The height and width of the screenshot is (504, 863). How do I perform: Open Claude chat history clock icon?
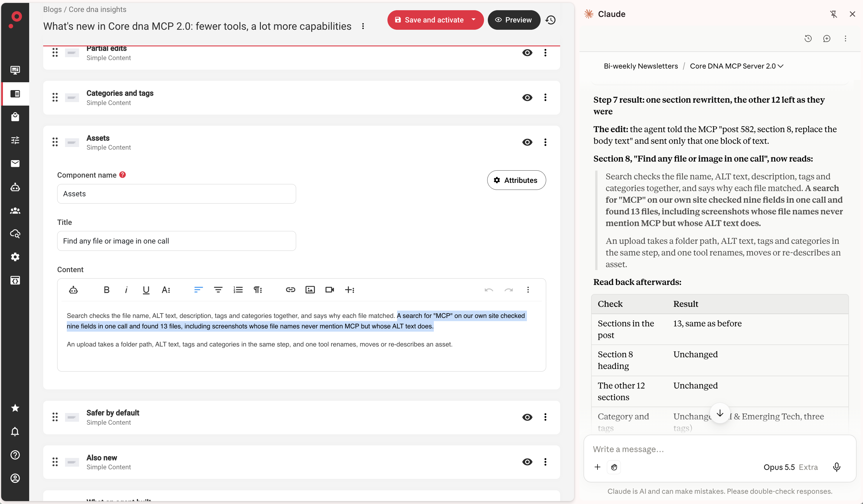[x=808, y=38]
